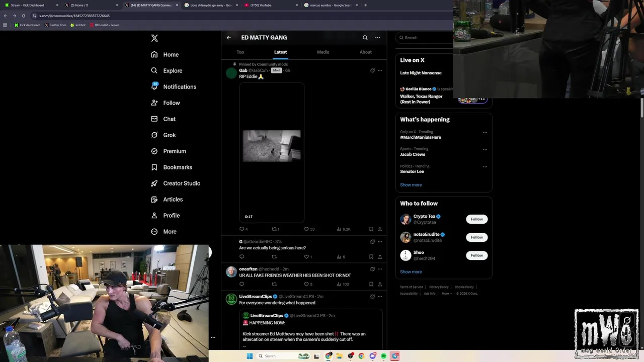Open Terms of Service footer link
The width and height of the screenshot is (644, 362).
[x=412, y=287]
